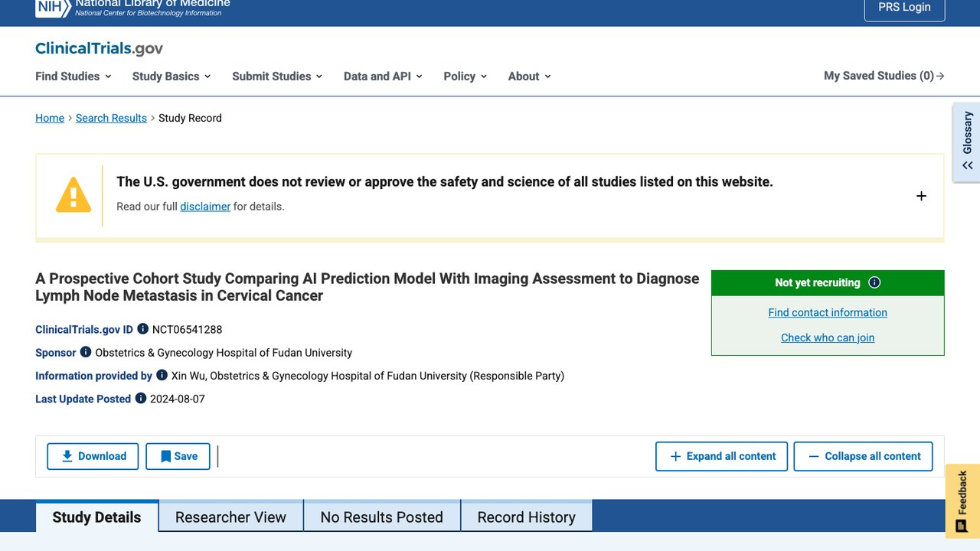Switch to the Researcher View tab
The width and height of the screenshot is (980, 551).
(x=230, y=517)
